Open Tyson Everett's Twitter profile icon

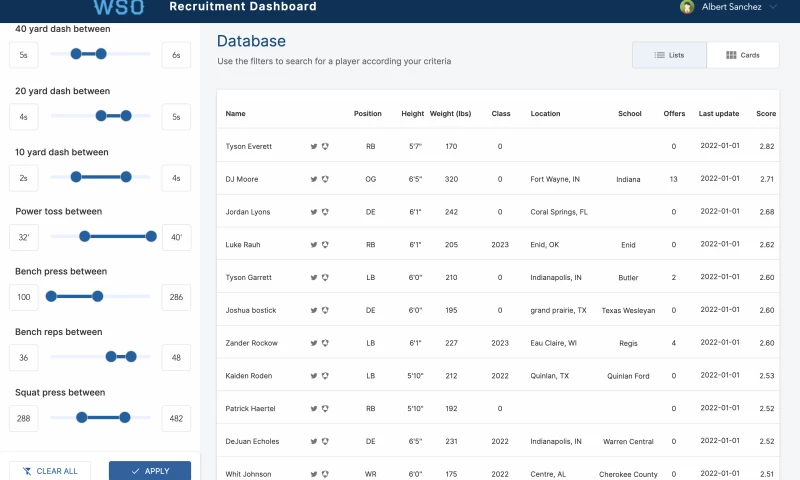314,146
